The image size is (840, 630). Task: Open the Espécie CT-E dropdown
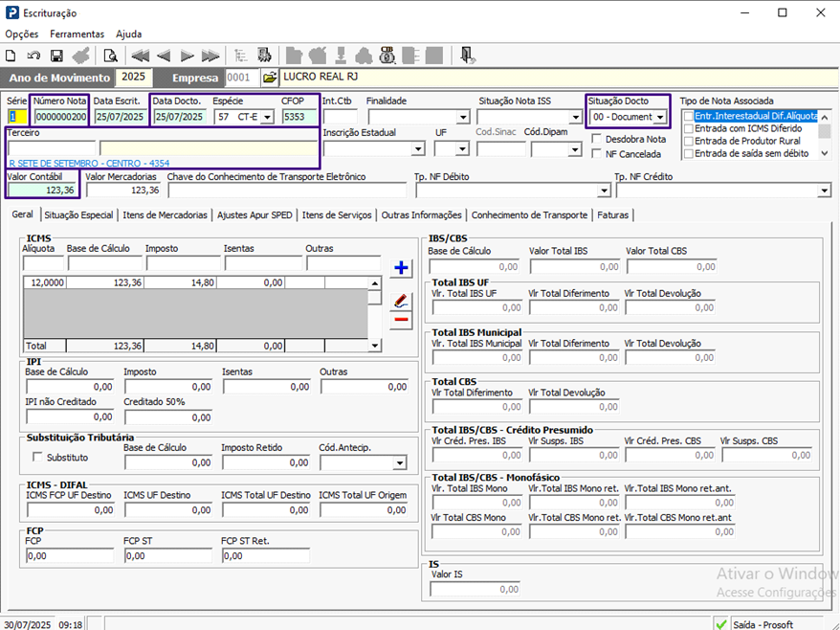point(266,118)
